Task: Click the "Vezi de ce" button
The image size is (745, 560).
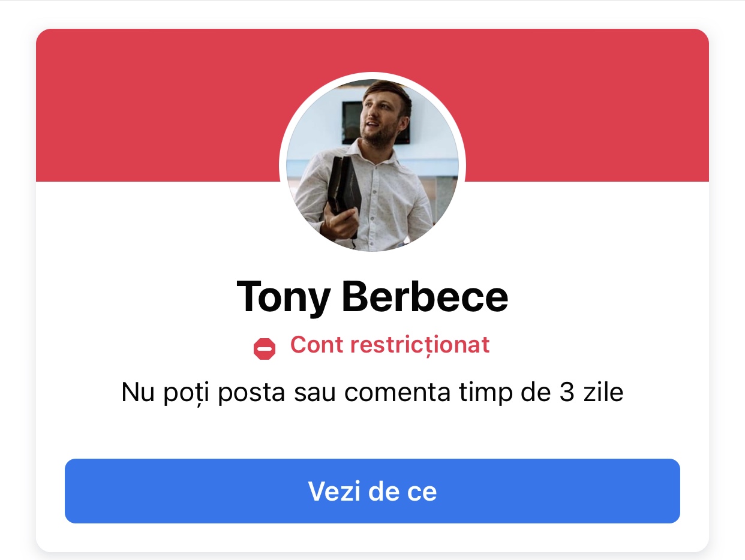Action: click(372, 491)
